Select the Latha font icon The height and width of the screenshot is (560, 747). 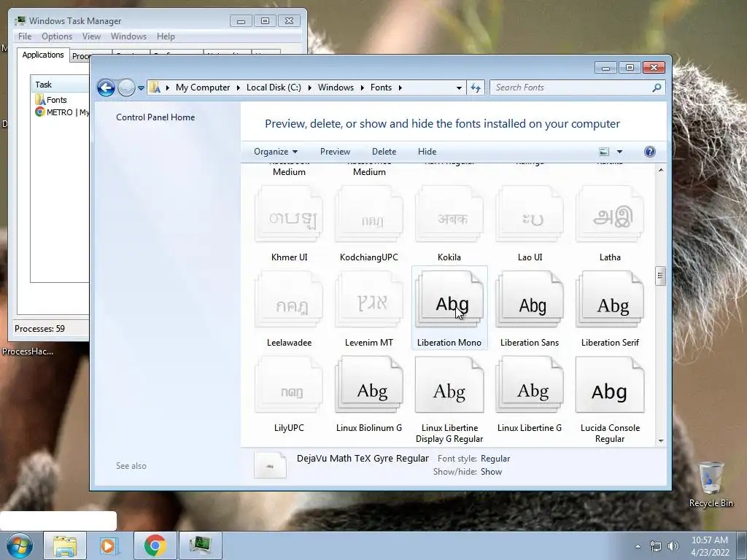610,214
